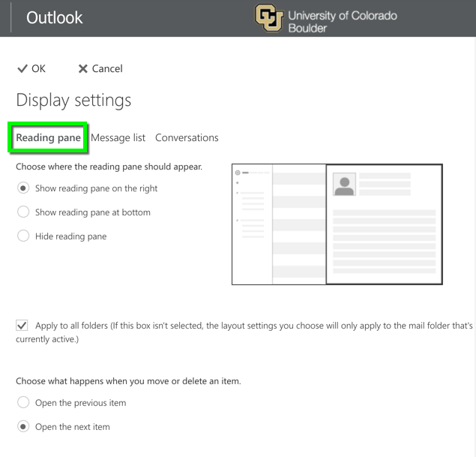Open the Reading pane tab
The height and width of the screenshot is (457, 476).
pyautogui.click(x=48, y=137)
